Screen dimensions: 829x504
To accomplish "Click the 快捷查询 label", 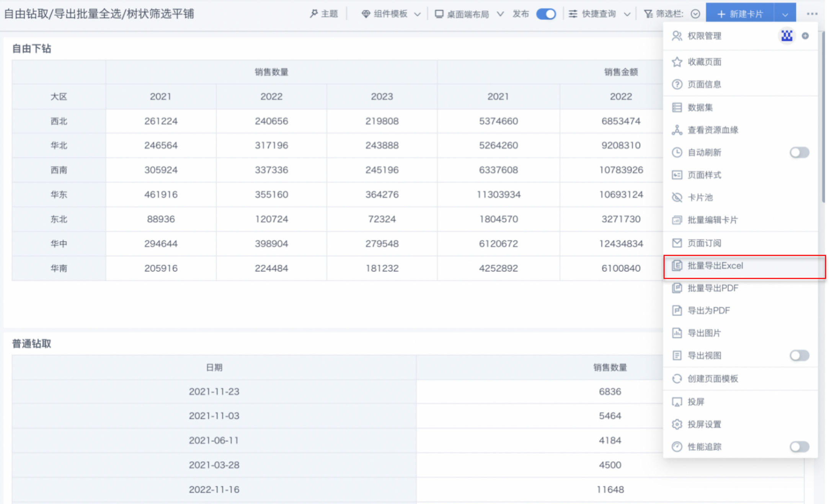I will tap(599, 14).
